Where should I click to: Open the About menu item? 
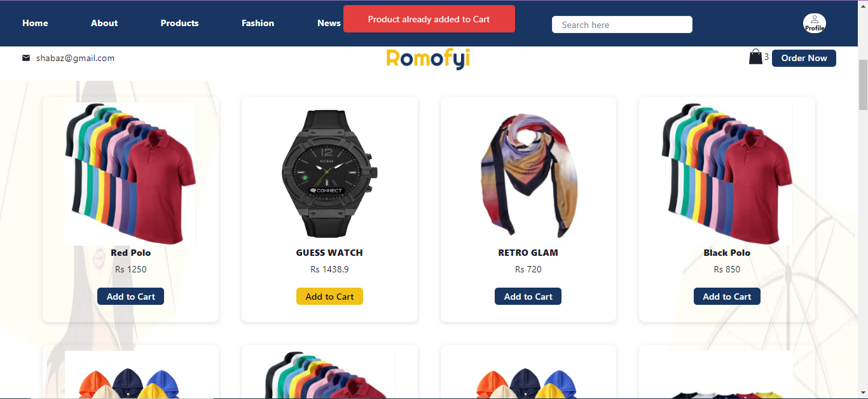click(x=104, y=23)
